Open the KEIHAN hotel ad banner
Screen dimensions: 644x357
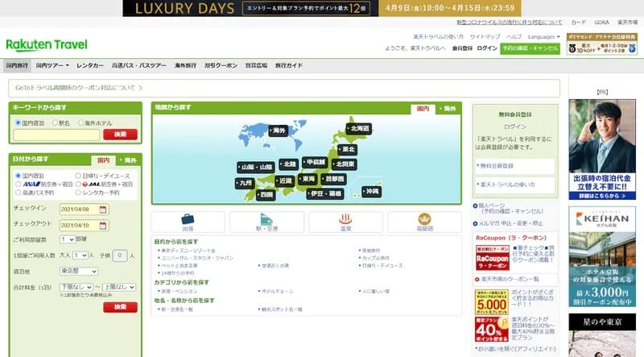point(602,256)
